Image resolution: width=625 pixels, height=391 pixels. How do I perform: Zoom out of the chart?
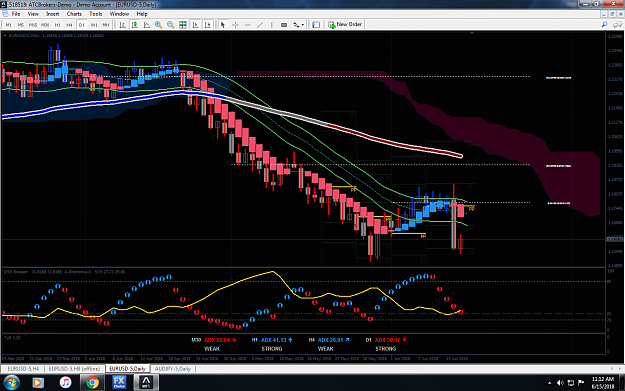(171, 25)
